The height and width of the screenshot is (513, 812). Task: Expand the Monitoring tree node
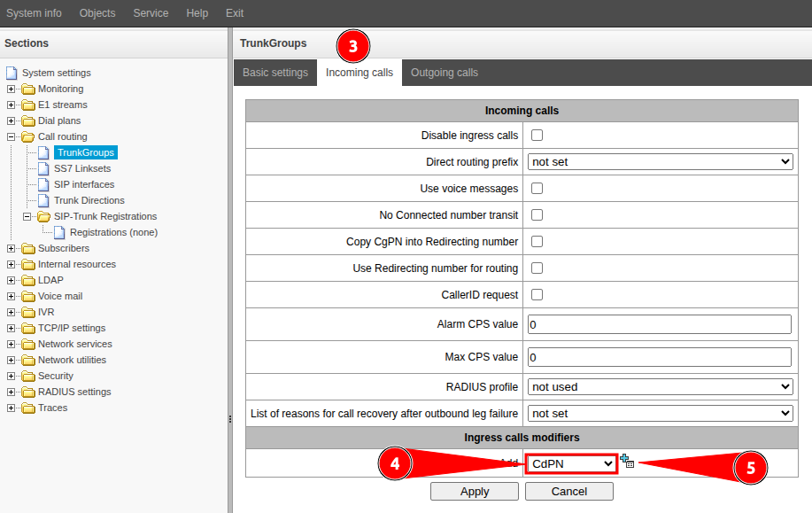(x=11, y=89)
